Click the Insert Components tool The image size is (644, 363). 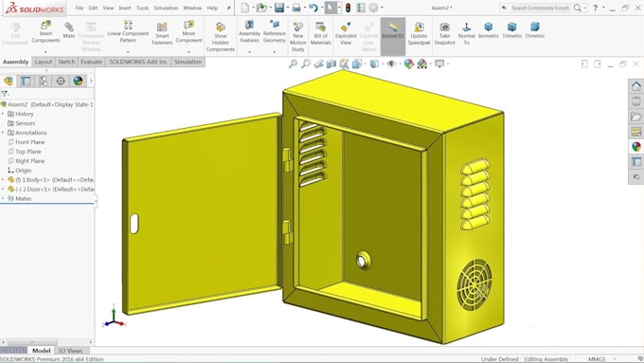click(45, 32)
